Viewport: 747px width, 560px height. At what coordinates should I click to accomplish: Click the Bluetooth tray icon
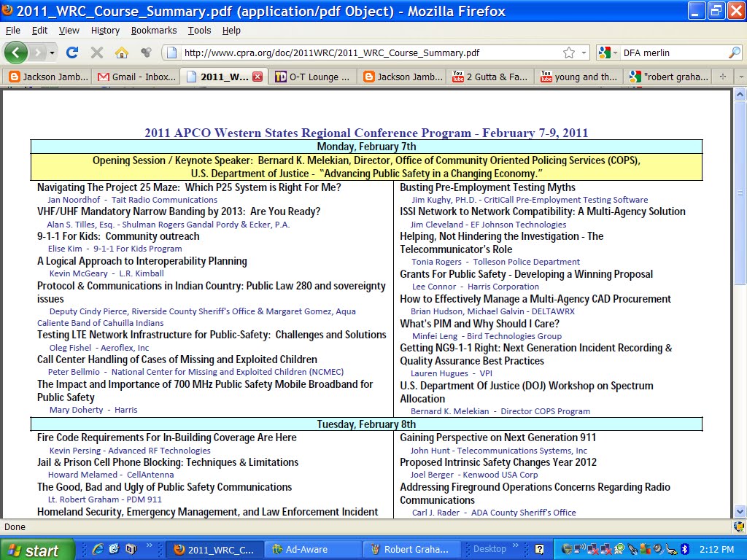tap(685, 549)
